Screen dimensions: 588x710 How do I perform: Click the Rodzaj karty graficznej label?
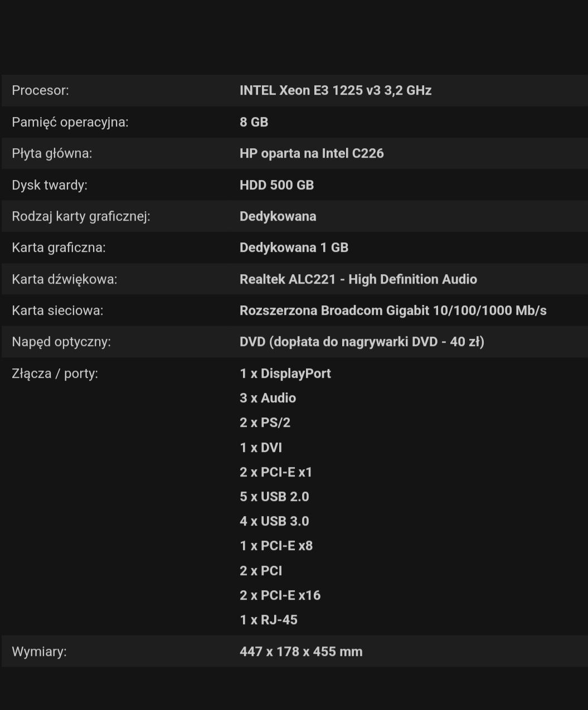81,216
